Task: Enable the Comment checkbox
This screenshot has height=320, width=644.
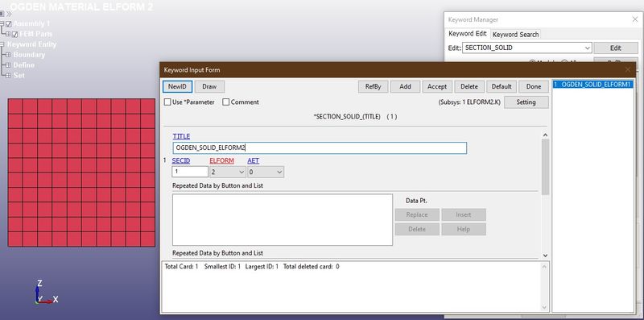Action: (226, 102)
